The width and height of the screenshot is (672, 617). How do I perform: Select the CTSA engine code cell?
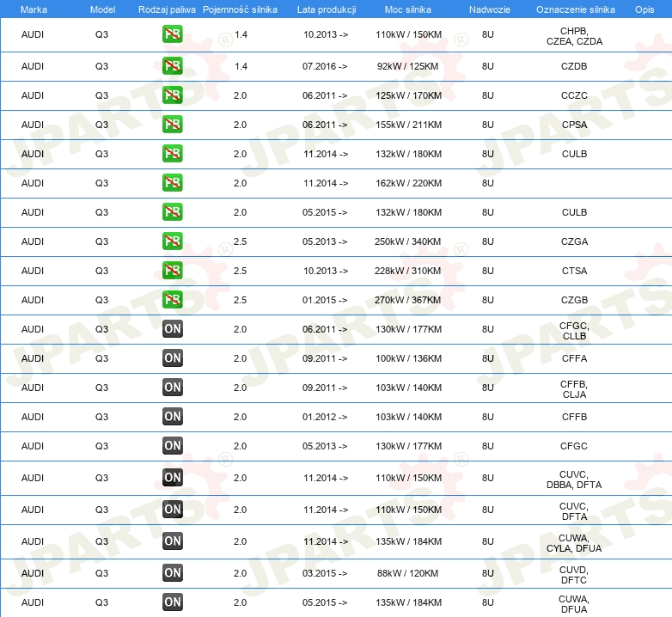[x=574, y=271]
